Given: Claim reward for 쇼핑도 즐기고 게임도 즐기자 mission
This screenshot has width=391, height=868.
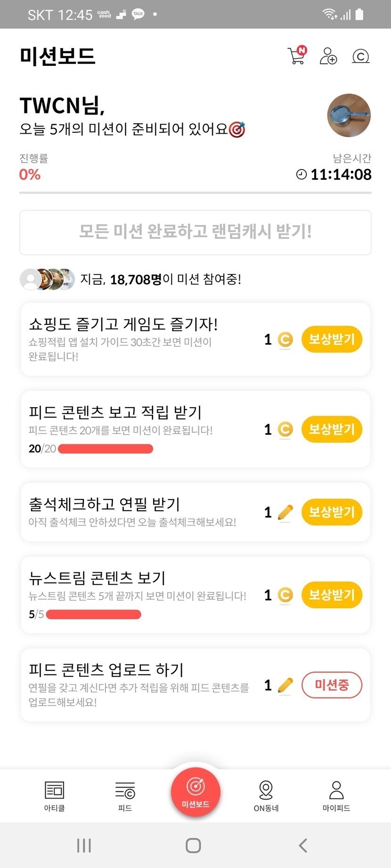Looking at the screenshot, I should [332, 339].
